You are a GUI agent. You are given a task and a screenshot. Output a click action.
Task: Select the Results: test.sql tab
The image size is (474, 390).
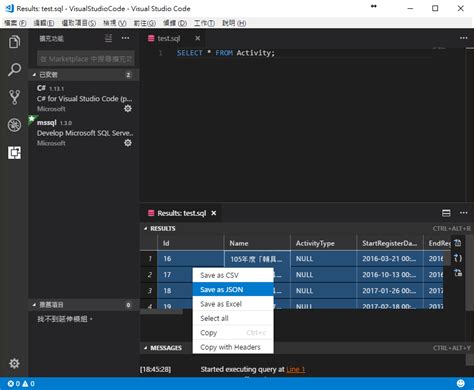point(182,213)
